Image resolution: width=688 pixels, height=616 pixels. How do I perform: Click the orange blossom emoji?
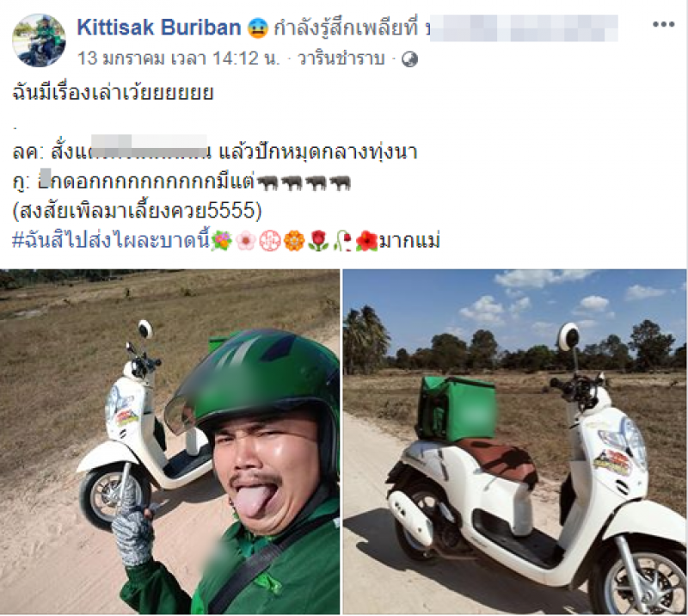[x=294, y=241]
